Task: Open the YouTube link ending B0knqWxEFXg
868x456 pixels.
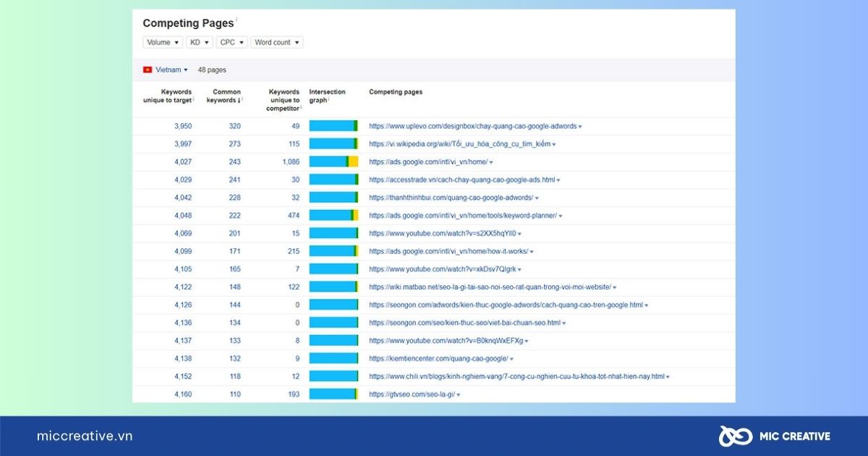Action: (446, 340)
